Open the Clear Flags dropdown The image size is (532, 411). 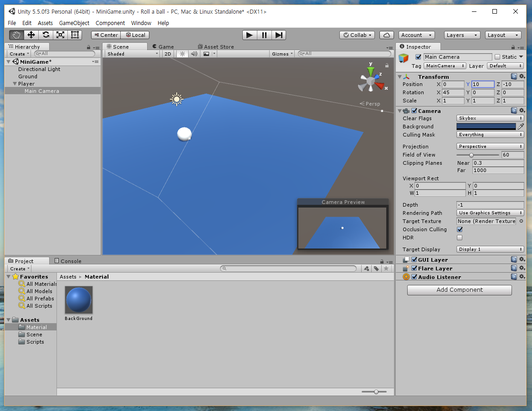pos(490,118)
